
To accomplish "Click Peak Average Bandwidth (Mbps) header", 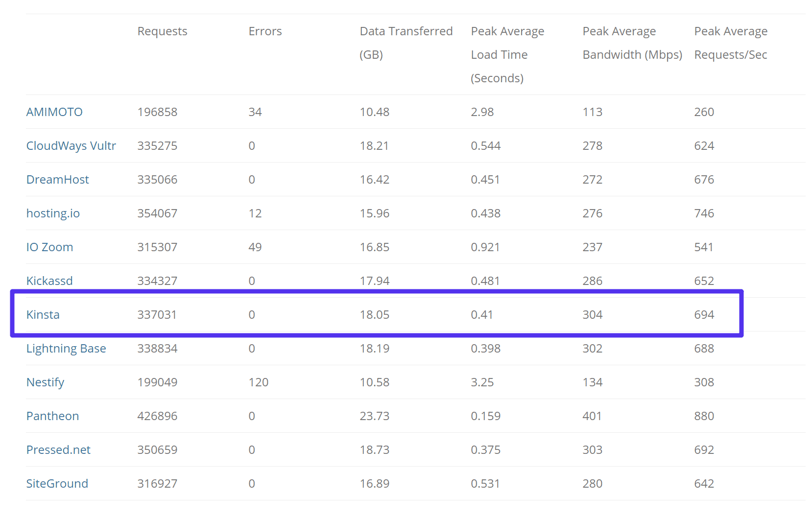I will point(632,43).
